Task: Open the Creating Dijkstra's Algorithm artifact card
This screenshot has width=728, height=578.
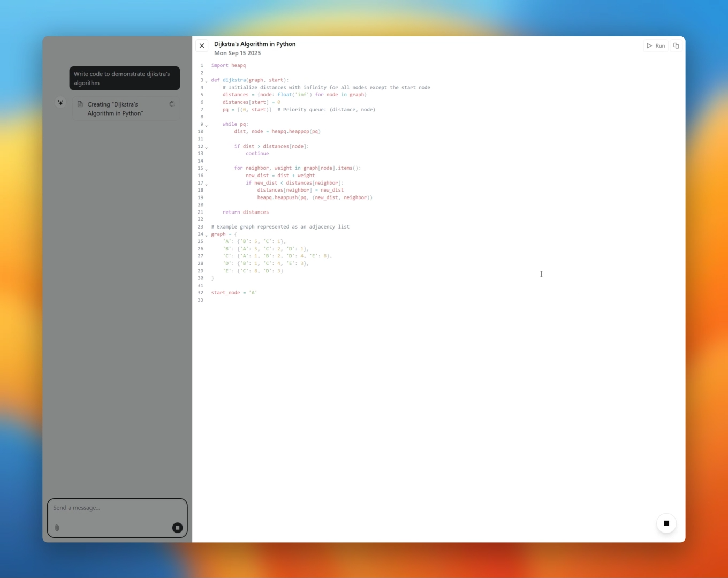Action: [x=126, y=109]
